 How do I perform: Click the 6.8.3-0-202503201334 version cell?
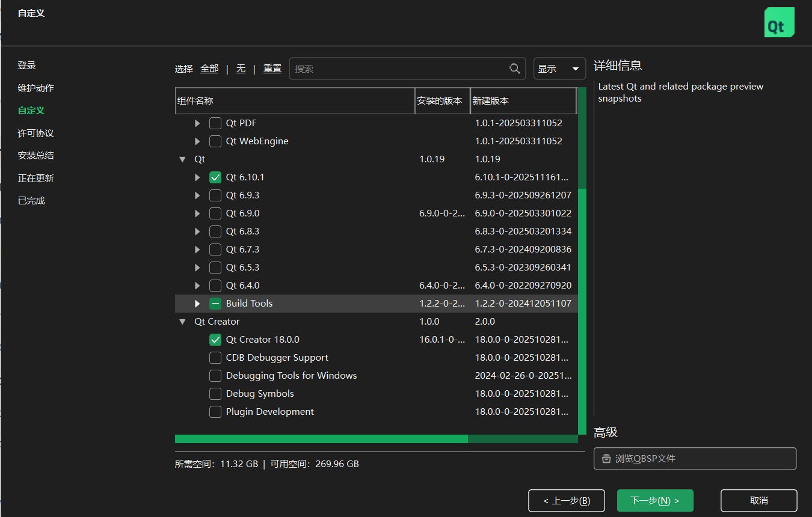click(x=523, y=231)
